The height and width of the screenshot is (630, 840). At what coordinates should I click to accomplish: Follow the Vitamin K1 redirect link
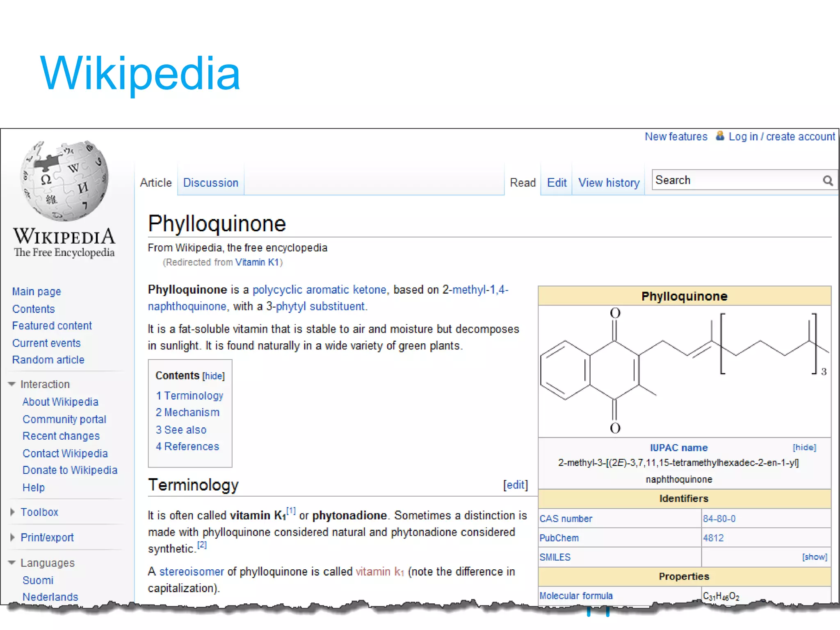[257, 262]
